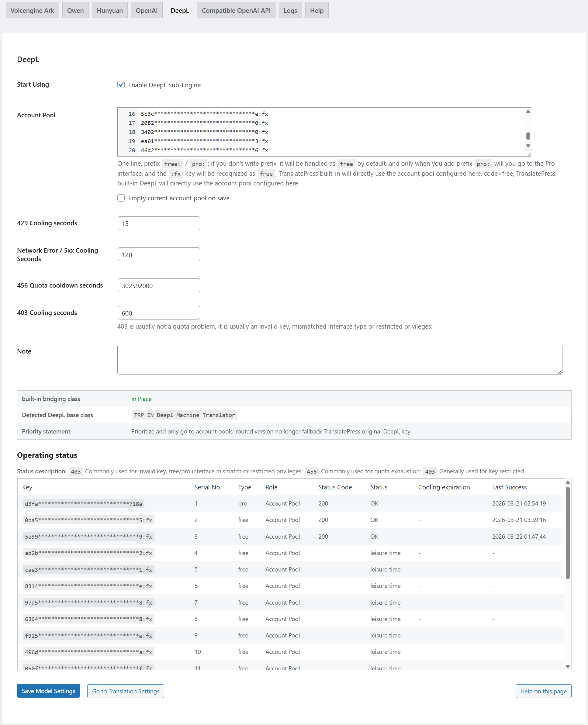Click the Save Model Settings button
Viewport: 588px width, 725px height.
coord(48,691)
